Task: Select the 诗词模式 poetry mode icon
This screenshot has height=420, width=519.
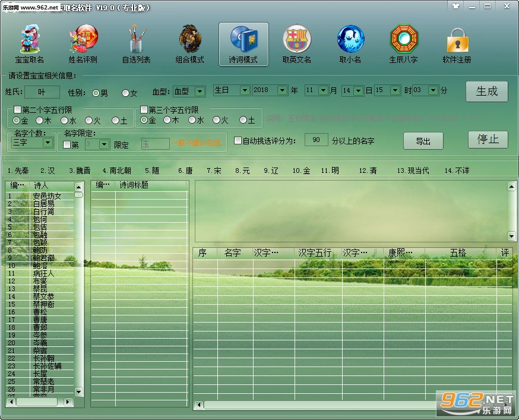Action: [243, 44]
